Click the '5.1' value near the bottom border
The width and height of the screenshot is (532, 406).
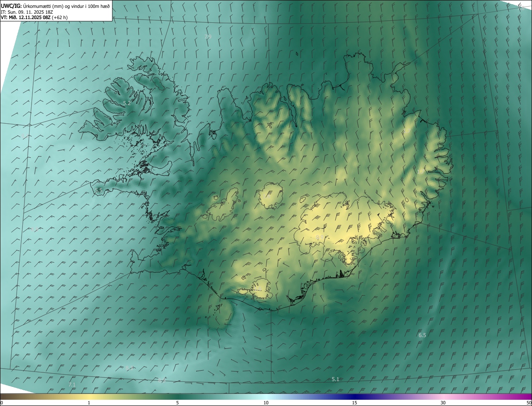click(x=335, y=379)
